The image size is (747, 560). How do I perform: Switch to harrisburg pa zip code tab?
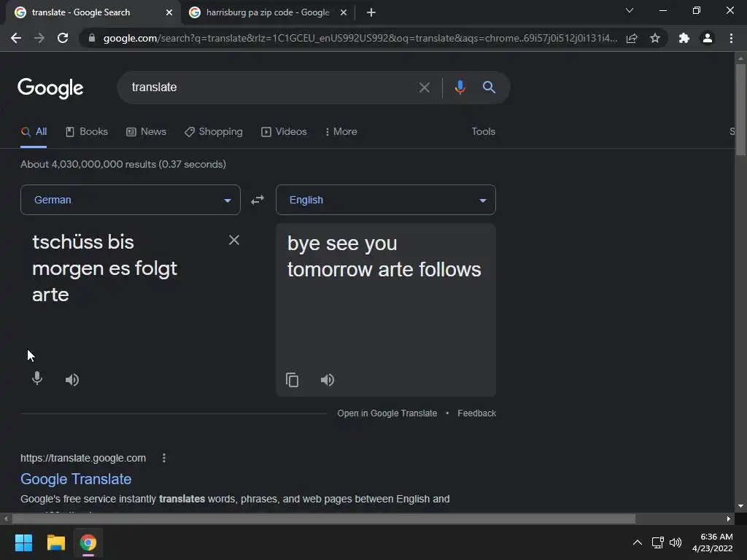268,12
